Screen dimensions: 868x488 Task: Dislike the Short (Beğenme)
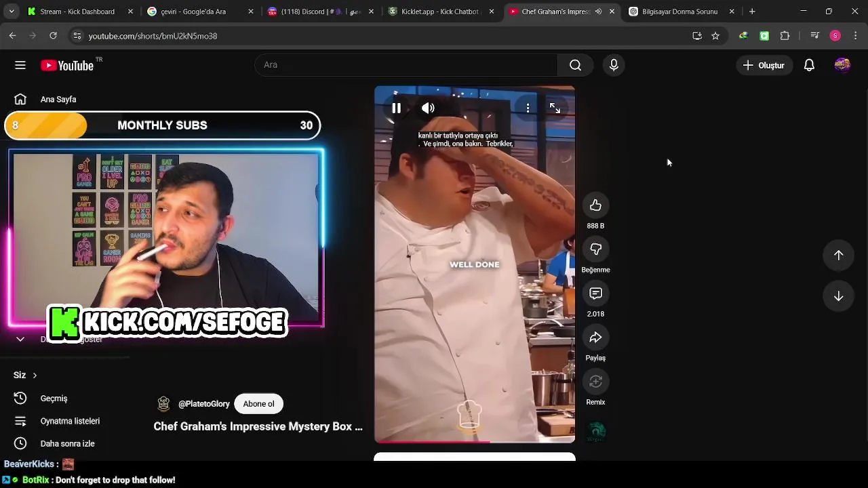tap(595, 249)
